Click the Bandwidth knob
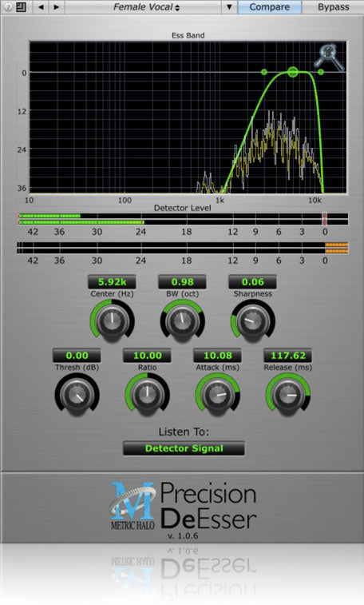The image size is (364, 605). coord(182,321)
